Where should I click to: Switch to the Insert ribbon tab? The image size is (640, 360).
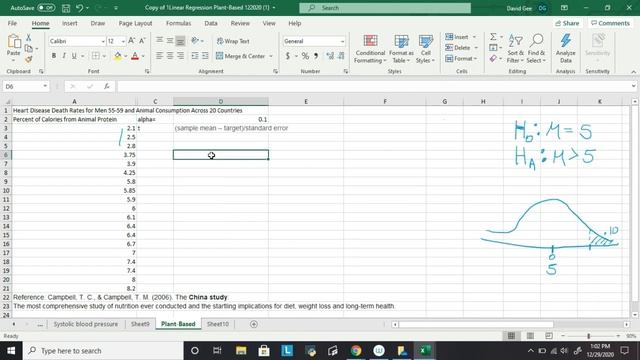tap(69, 23)
